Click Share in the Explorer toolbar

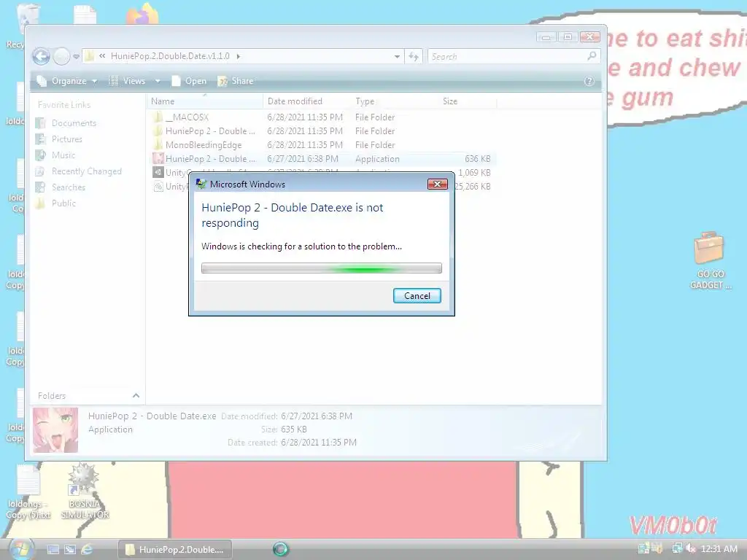(x=236, y=81)
